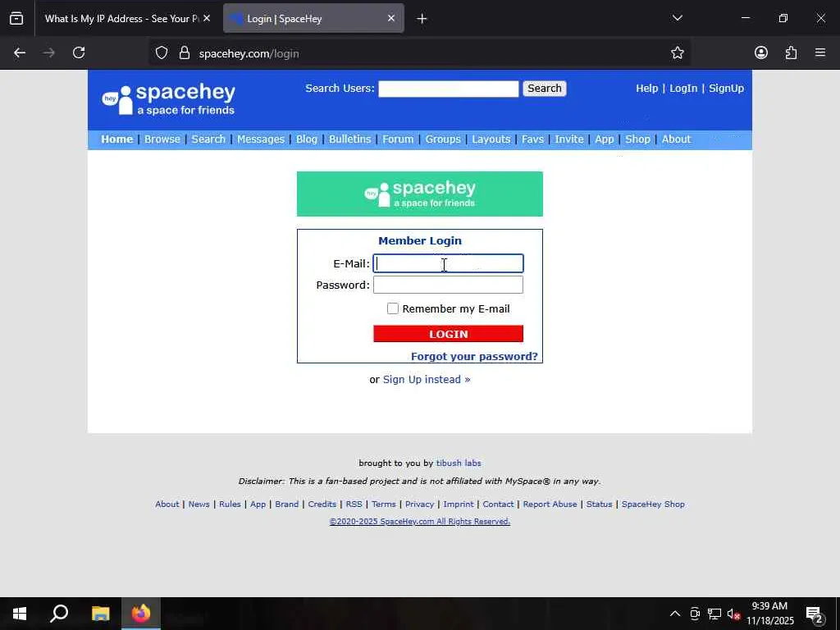This screenshot has height=630, width=840.
Task: Open Bulletins in navigation bar
Action: point(349,139)
